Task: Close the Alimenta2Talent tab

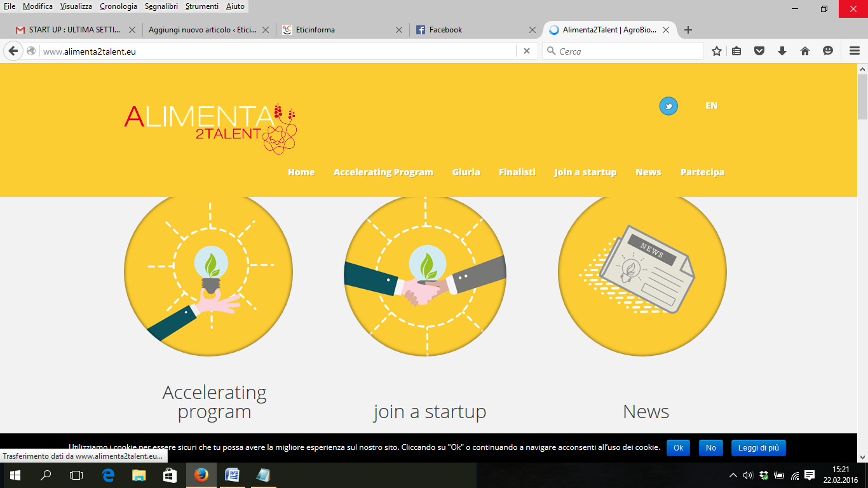Action: click(666, 30)
